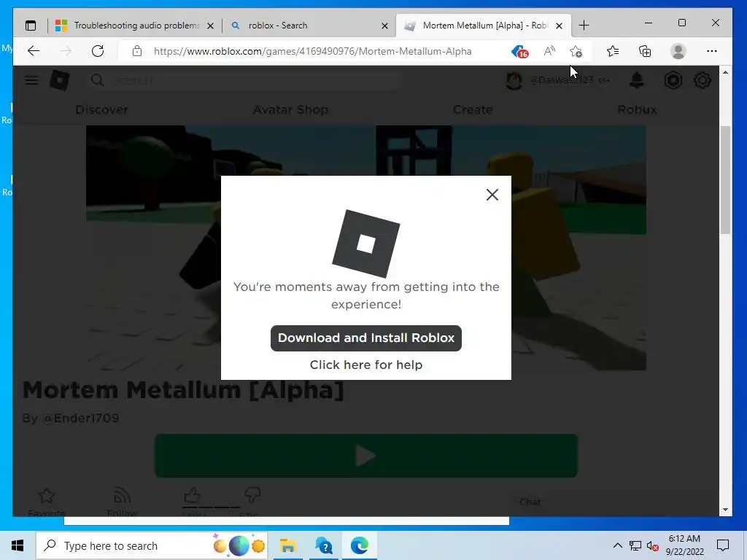The height and width of the screenshot is (560, 747).
Task: Click the Roblox logo in the dialog
Action: point(366,244)
